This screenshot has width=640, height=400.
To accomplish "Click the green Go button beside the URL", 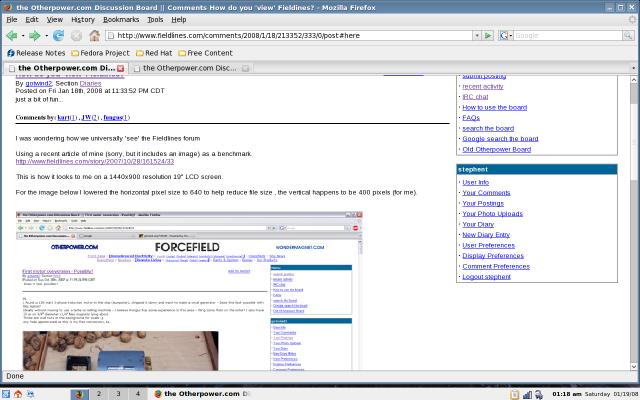I will click(488, 36).
